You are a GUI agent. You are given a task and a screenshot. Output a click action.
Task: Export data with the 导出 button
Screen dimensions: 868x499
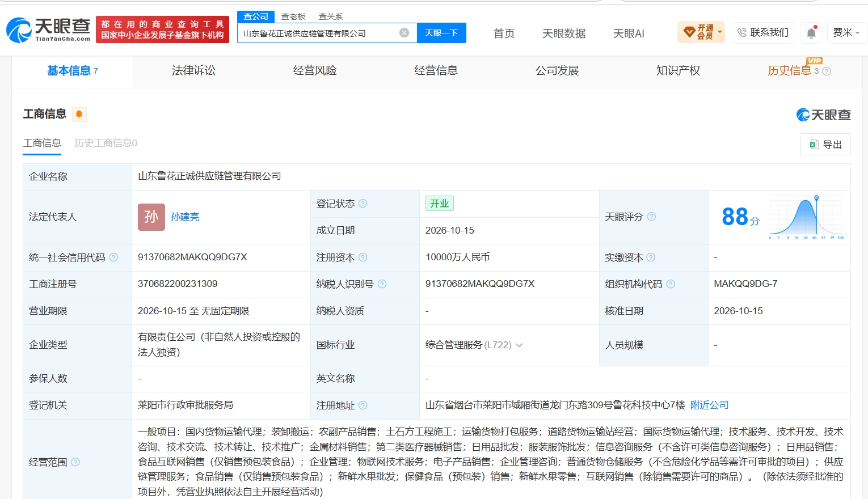click(826, 145)
